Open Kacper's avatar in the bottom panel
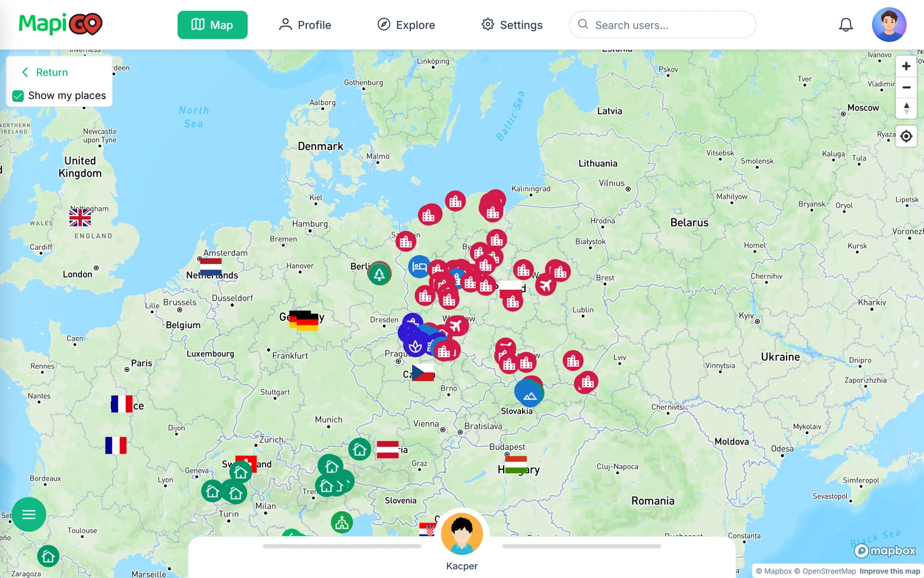 tap(462, 534)
